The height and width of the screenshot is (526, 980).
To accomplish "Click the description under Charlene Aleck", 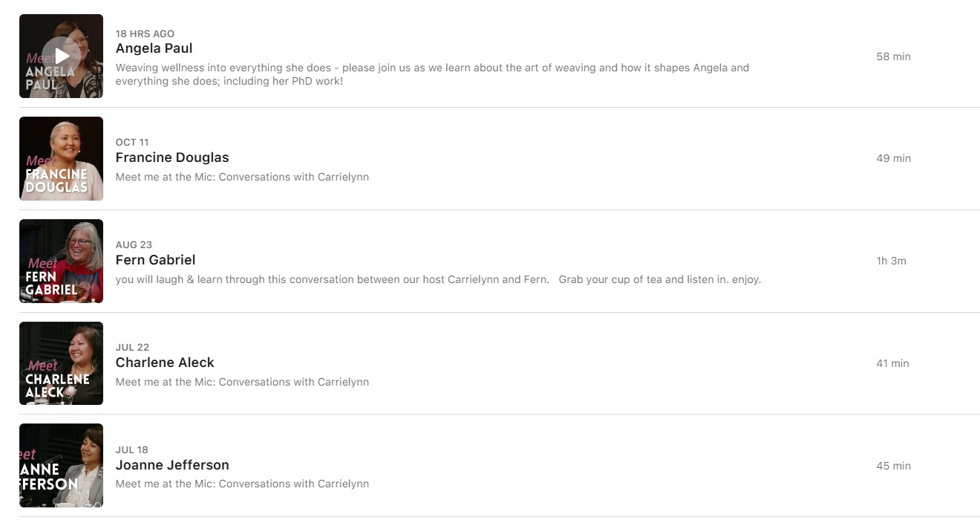I will click(242, 383).
